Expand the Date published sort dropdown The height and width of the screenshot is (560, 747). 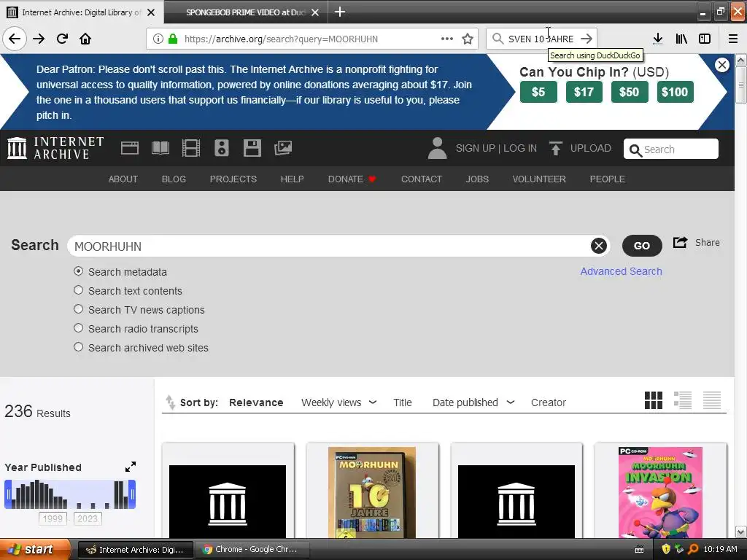[x=511, y=402]
